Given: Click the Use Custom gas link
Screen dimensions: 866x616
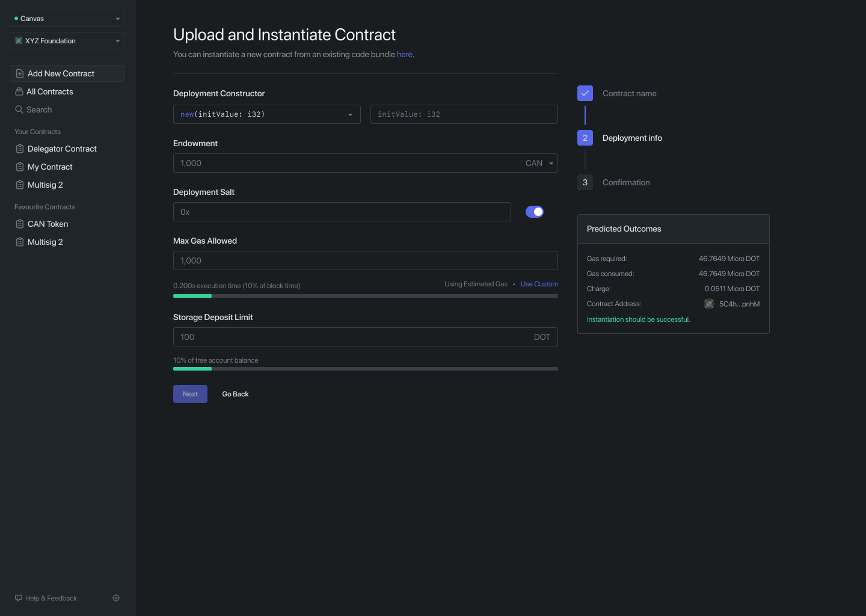Looking at the screenshot, I should pos(539,283).
